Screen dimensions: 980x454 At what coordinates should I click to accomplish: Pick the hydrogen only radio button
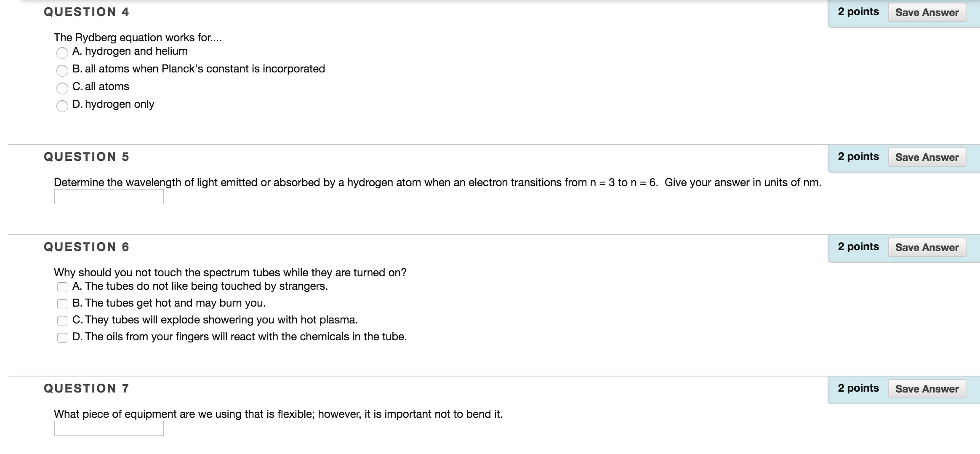click(62, 106)
